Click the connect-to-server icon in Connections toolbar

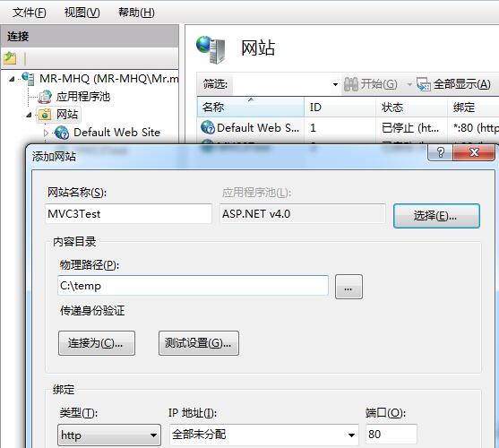coord(10,58)
